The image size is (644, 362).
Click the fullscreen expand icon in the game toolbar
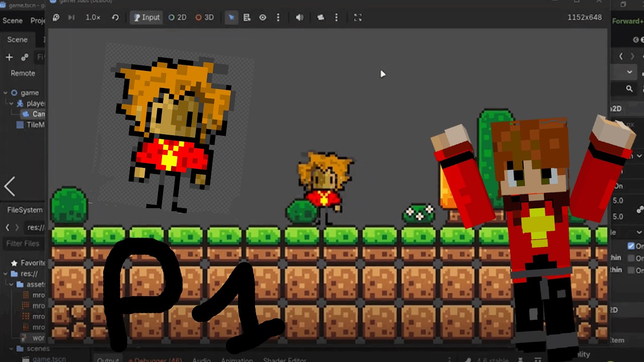pyautogui.click(x=358, y=18)
